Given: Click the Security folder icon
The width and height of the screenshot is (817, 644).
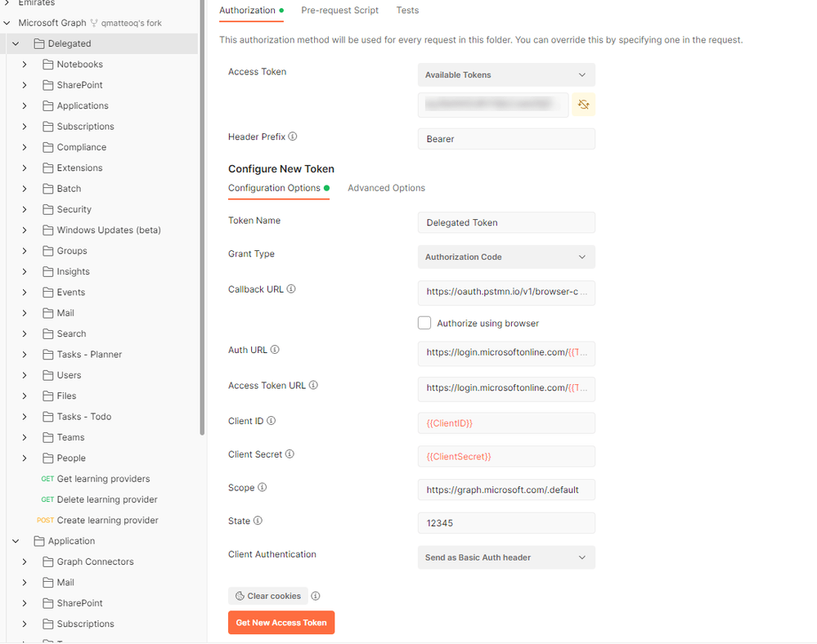Looking at the screenshot, I should [x=48, y=209].
